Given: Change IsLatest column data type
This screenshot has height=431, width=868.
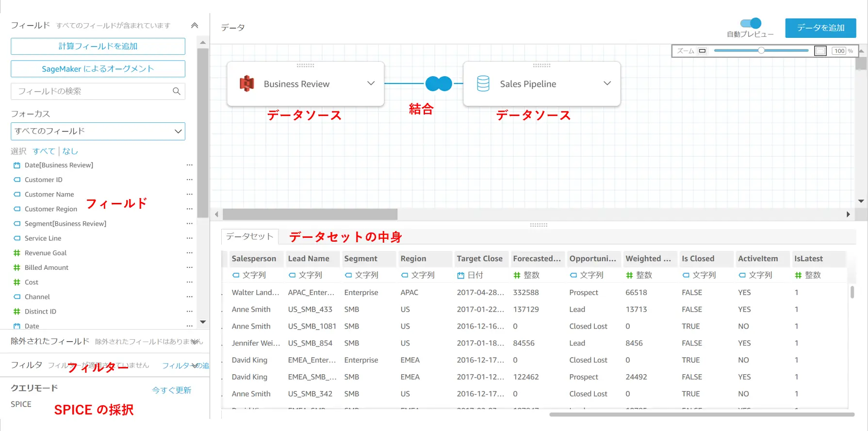Looking at the screenshot, I should pos(808,275).
